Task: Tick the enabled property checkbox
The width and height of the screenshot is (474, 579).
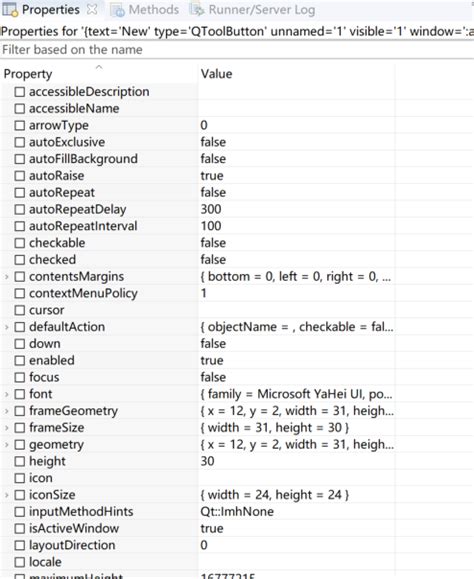Action: click(20, 360)
